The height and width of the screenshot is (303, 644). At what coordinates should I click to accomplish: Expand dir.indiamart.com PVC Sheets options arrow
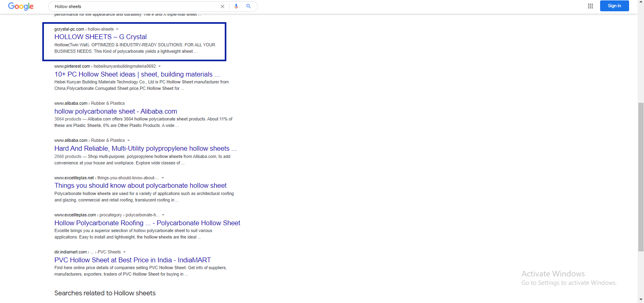click(x=124, y=252)
